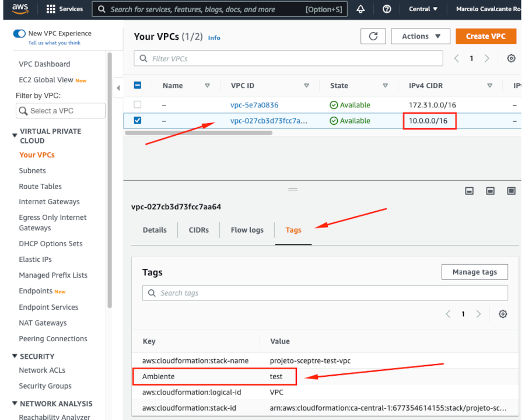Open the Central region dropdown
Image resolution: width=525 pixels, height=420 pixels.
(x=423, y=9)
